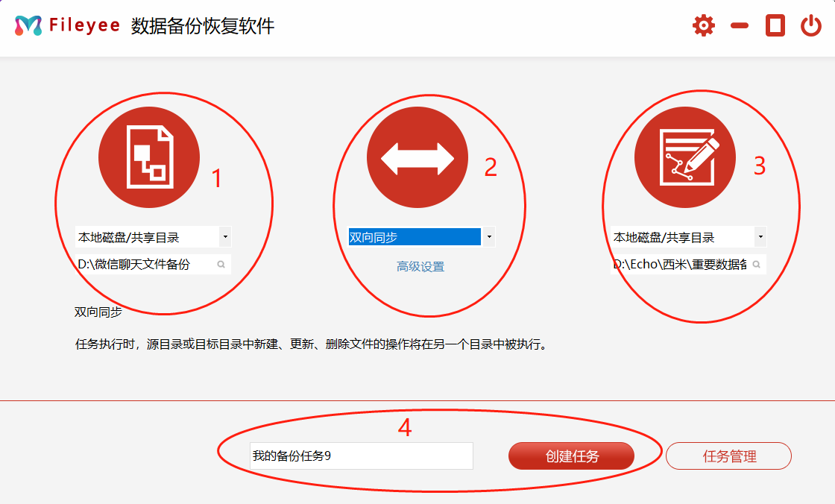This screenshot has width=835, height=504.
Task: Expand the target 本地磁盘/共享目录 dropdown
Action: [760, 237]
